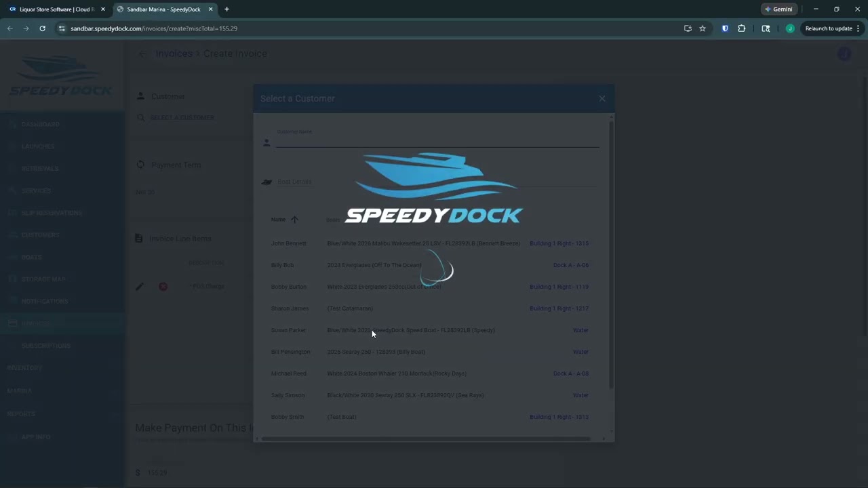
Task: Open Building 1 Right - 1313 location link
Action: (x=559, y=417)
